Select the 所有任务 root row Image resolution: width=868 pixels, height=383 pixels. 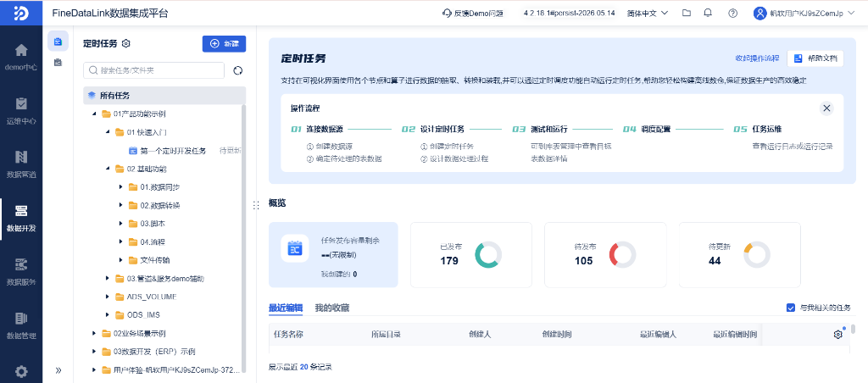click(164, 95)
